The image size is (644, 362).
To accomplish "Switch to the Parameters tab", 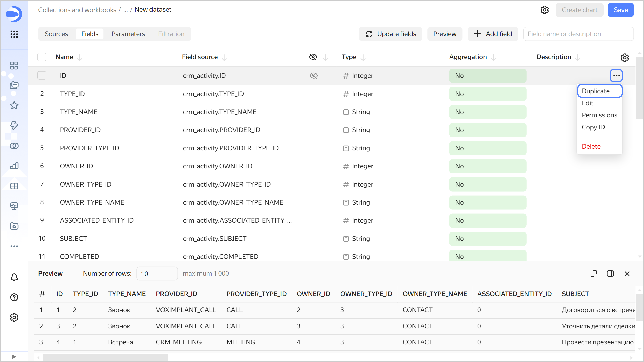I will coord(128,34).
